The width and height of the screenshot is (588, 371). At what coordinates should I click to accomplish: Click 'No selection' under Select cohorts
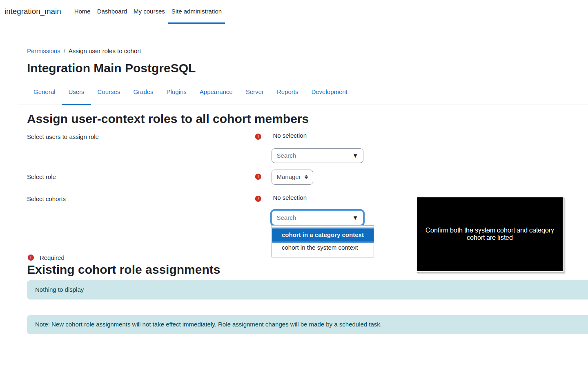pyautogui.click(x=290, y=198)
